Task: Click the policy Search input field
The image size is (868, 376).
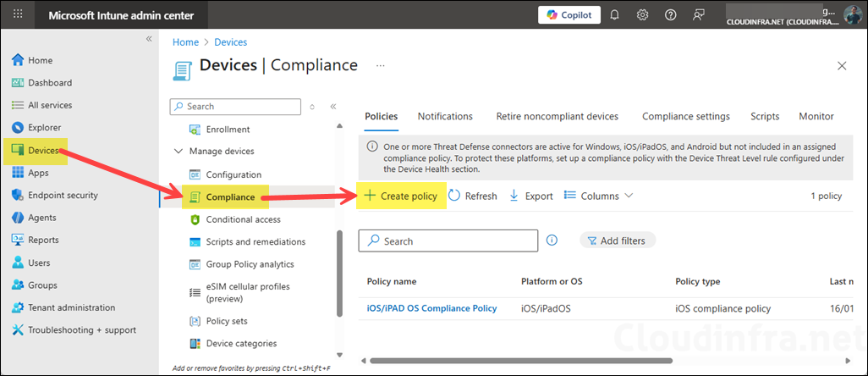Action: coord(448,241)
